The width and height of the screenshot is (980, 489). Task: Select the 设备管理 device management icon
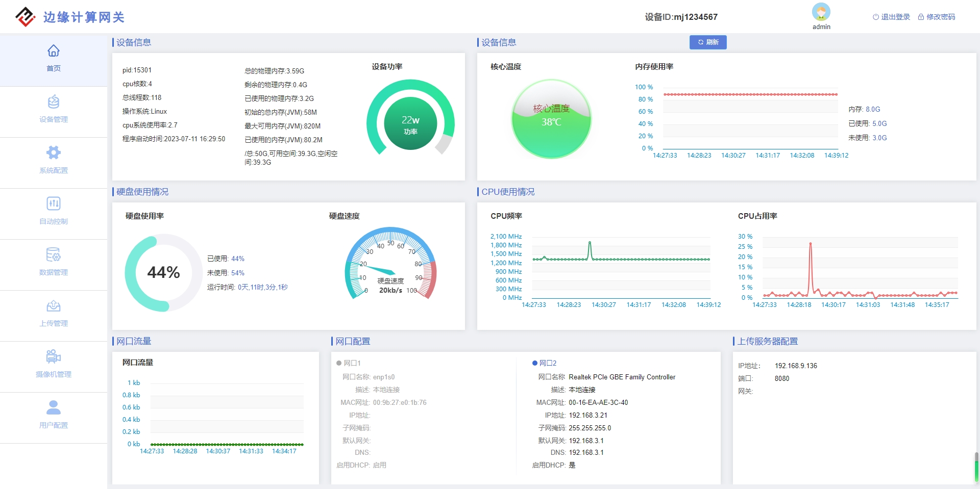pos(54,101)
